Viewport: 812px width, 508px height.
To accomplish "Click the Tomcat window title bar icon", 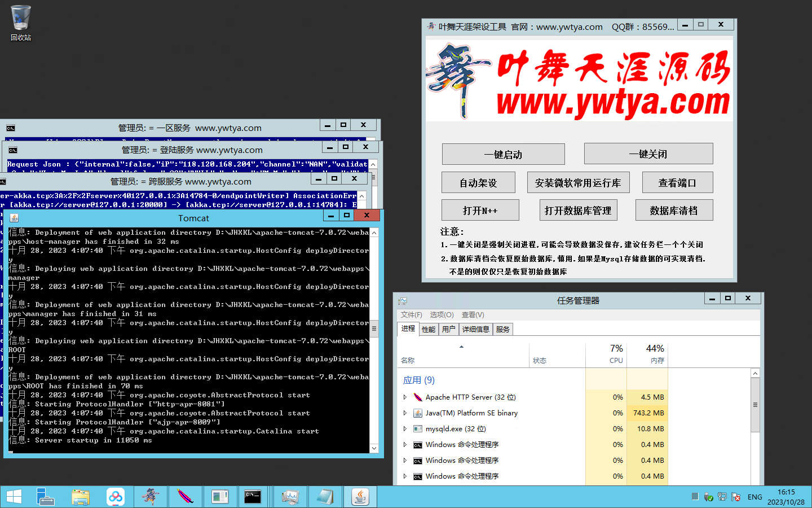I will pos(15,218).
